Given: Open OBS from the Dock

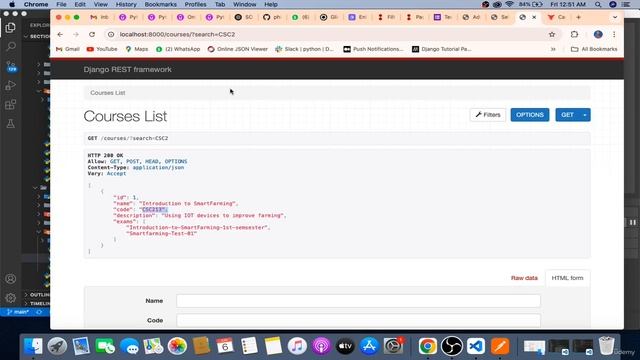Looking at the screenshot, I should tap(451, 346).
